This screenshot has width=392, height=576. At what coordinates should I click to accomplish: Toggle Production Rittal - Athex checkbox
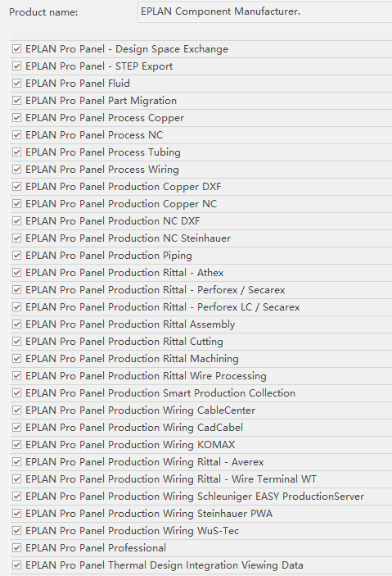pos(17,273)
